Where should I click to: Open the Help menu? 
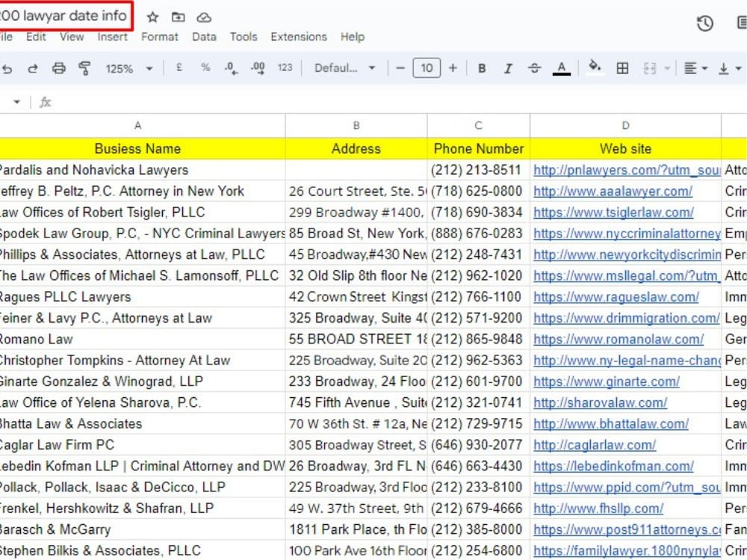352,37
